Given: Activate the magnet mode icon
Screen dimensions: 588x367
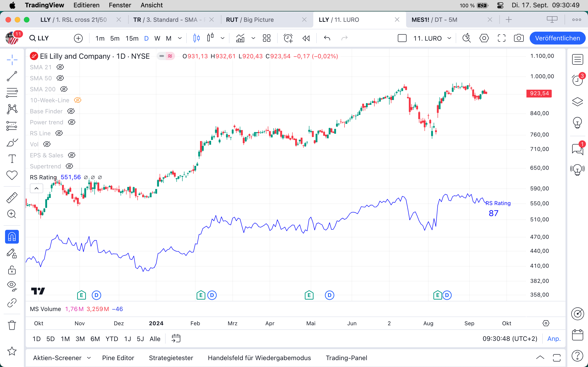Looking at the screenshot, I should [12, 237].
